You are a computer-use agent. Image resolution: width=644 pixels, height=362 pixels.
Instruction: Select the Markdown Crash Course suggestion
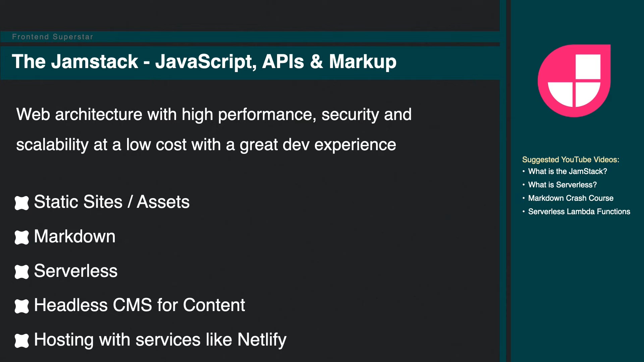pos(571,198)
